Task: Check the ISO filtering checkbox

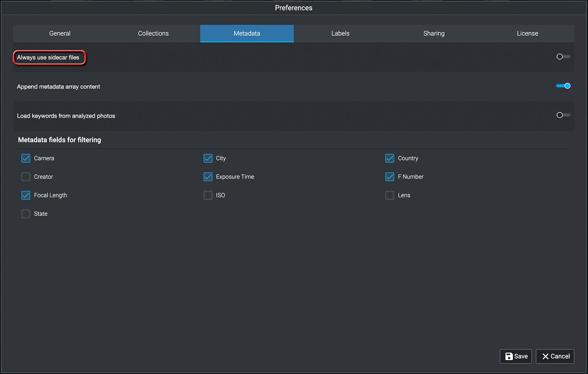Action: (x=208, y=195)
